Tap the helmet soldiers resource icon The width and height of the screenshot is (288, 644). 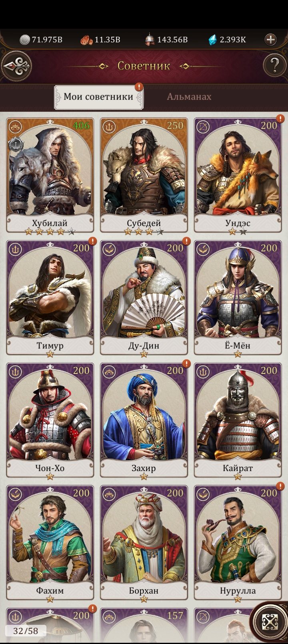(150, 39)
